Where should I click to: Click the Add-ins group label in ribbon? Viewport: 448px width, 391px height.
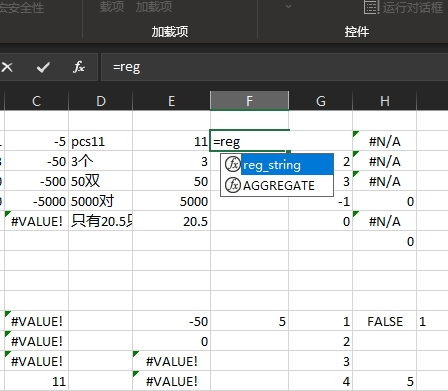pos(170,32)
